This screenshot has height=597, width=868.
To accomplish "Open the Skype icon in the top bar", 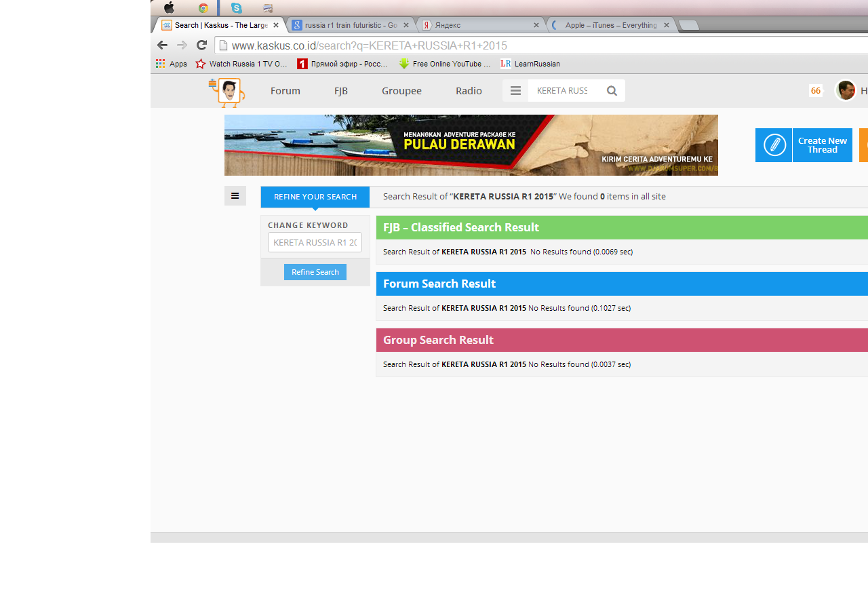I will pyautogui.click(x=236, y=8).
